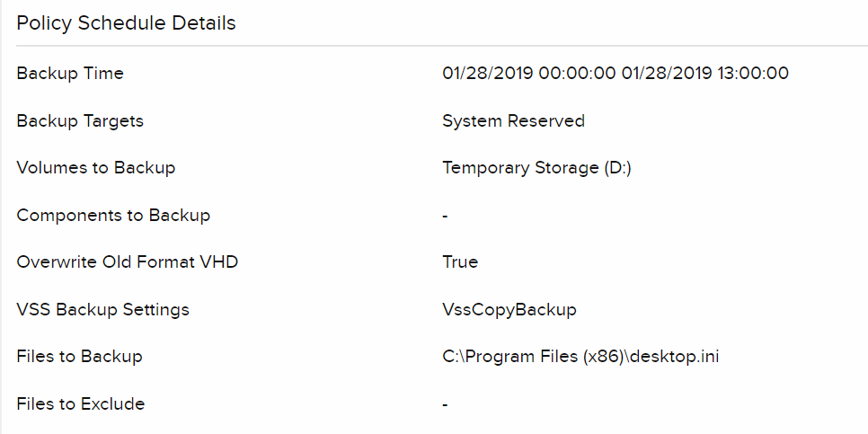This screenshot has height=434, width=868.
Task: Click the dash beside Components to Backup
Action: pos(446,217)
